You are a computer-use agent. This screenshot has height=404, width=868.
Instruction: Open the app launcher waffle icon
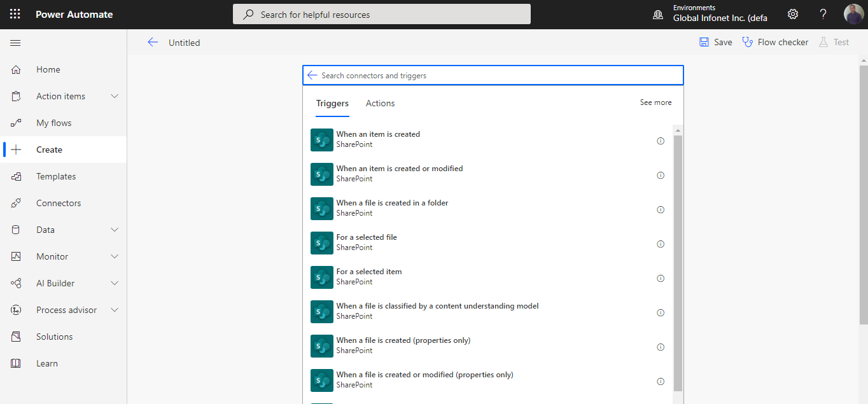click(14, 13)
